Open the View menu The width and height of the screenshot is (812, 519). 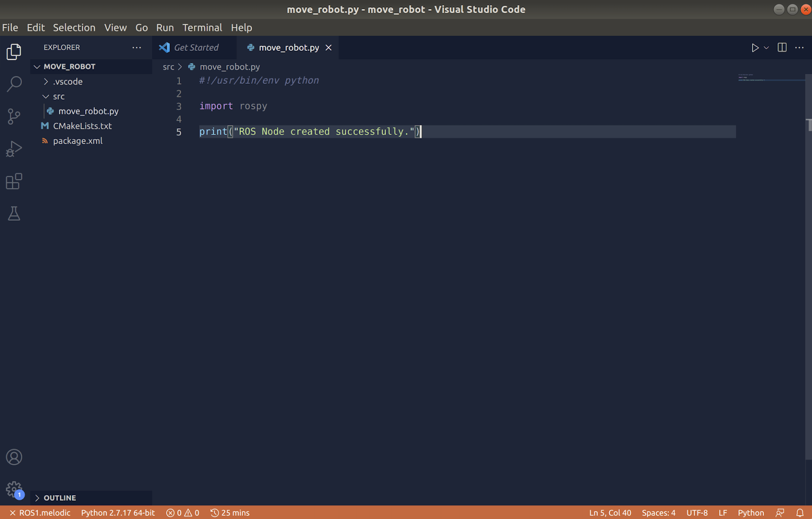pos(115,27)
